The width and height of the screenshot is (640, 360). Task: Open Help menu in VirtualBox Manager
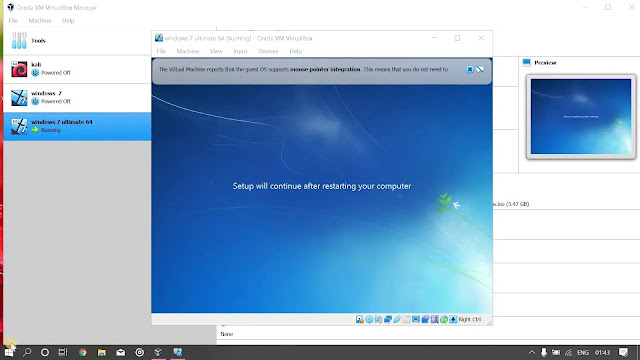point(68,20)
